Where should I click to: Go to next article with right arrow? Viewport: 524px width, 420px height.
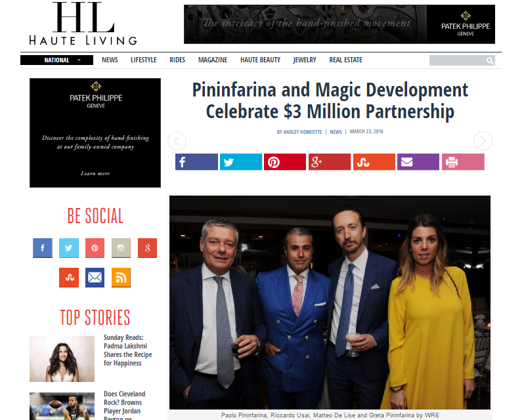click(x=483, y=141)
